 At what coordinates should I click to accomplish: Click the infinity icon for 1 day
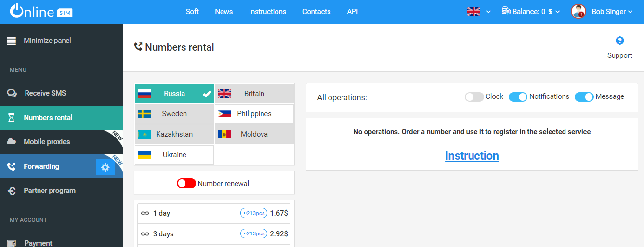point(145,213)
